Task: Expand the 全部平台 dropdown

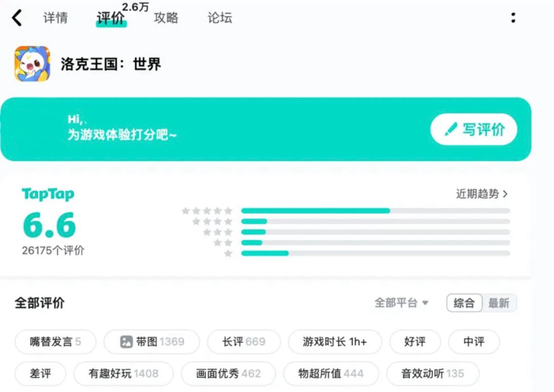Action: [x=401, y=303]
